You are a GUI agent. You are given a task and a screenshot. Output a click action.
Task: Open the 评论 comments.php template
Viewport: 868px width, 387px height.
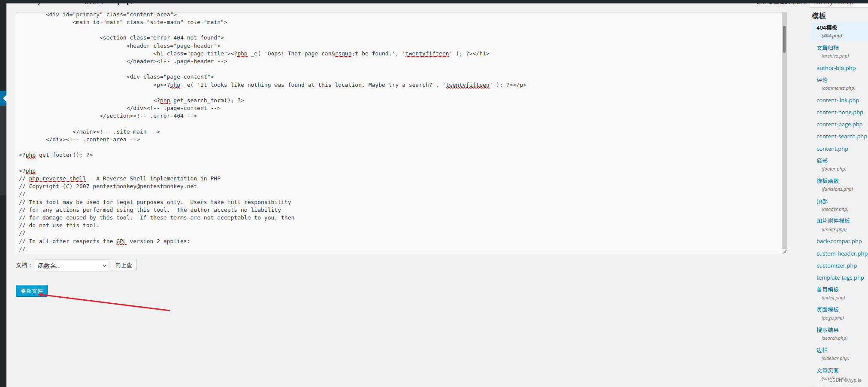[x=822, y=80]
